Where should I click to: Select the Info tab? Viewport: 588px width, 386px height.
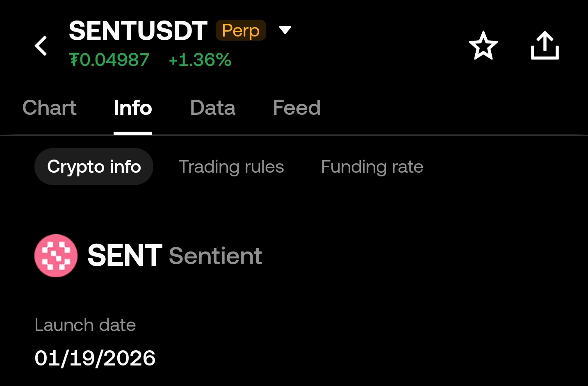(x=132, y=108)
